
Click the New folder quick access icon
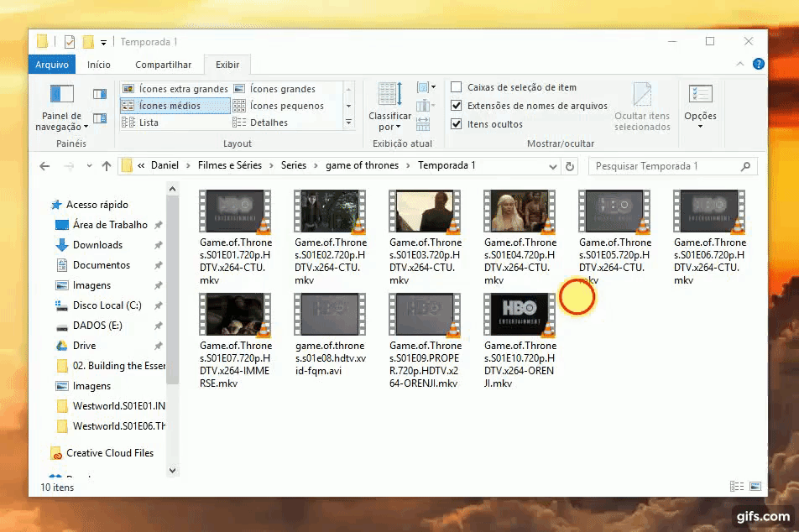88,42
